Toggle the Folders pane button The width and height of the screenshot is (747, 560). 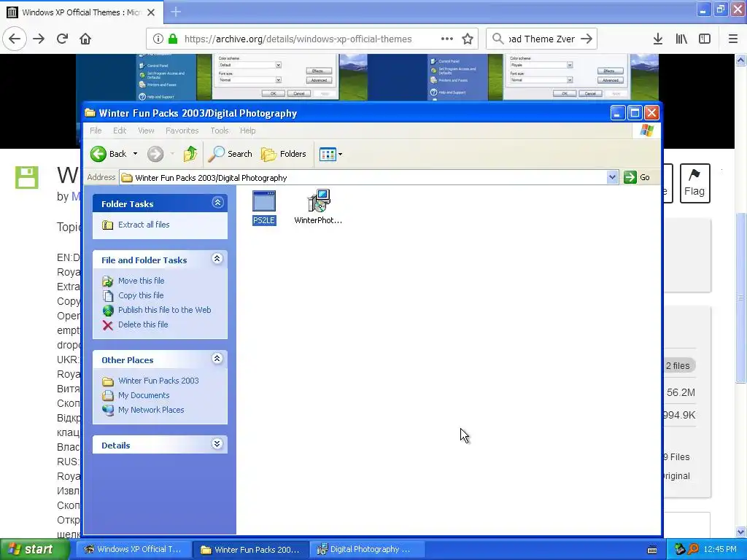(284, 154)
